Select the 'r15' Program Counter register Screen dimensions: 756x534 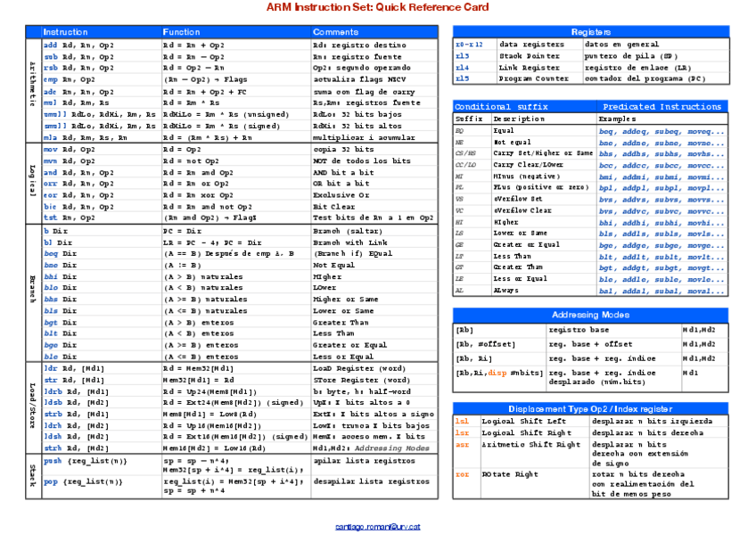tap(462, 78)
